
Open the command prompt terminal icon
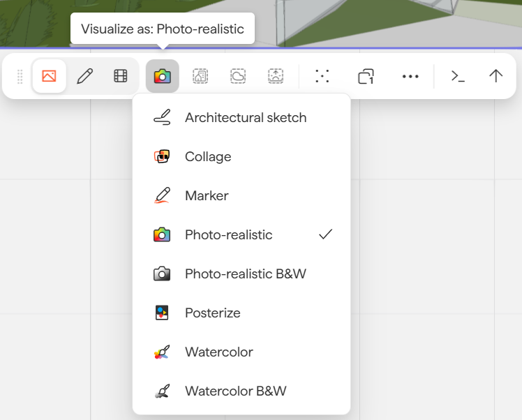coord(458,76)
